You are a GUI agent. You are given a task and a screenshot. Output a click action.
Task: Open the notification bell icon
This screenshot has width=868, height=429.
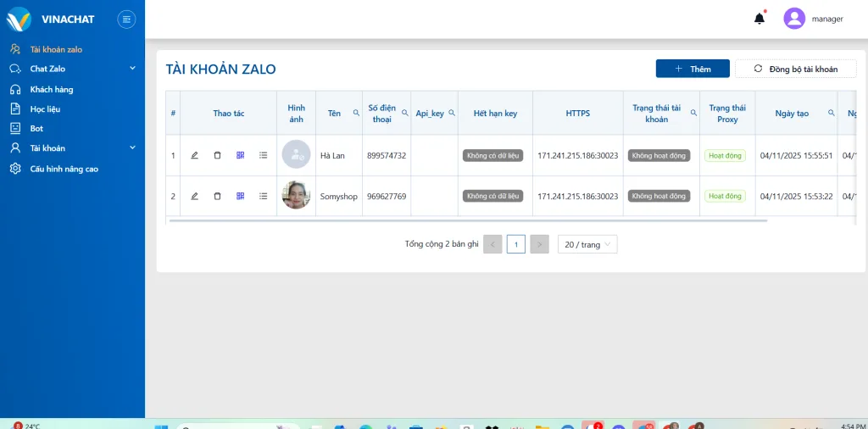tap(759, 19)
